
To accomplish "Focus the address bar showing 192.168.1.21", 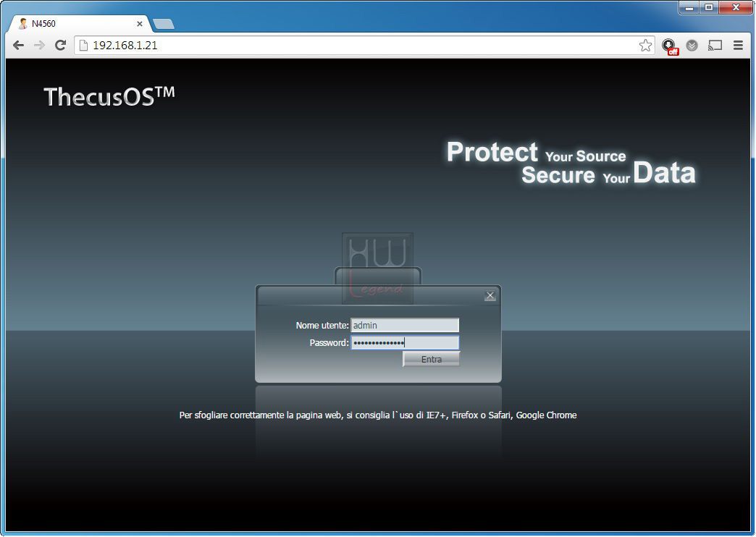I will point(364,46).
